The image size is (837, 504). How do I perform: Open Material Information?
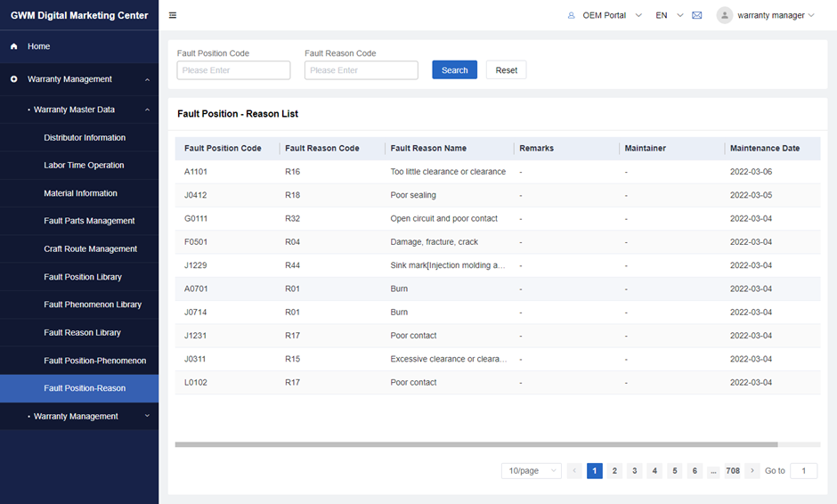[80, 193]
